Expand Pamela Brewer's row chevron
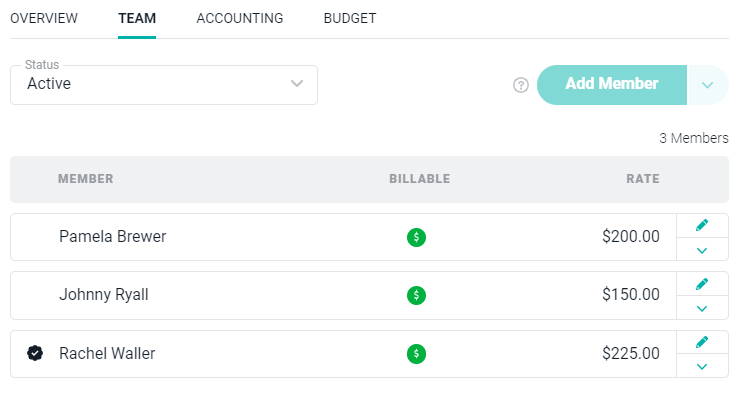The width and height of the screenshot is (741, 399). [702, 250]
